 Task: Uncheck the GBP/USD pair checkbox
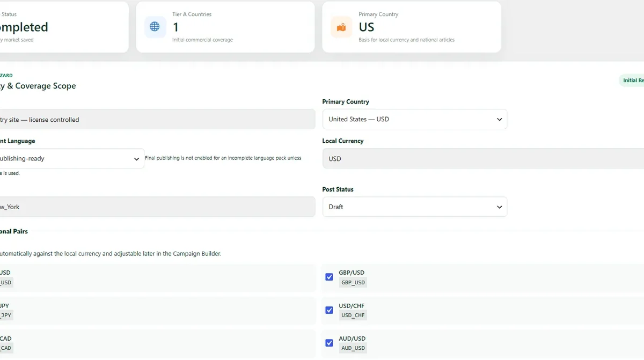(329, 277)
